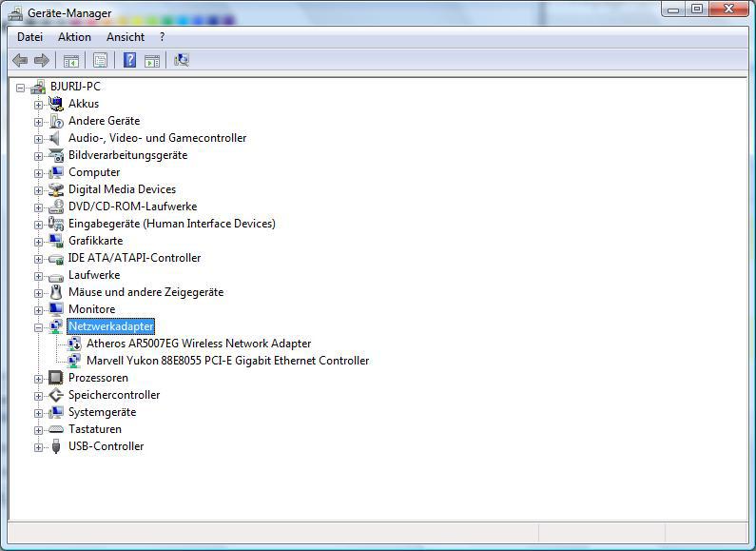Select the Prozessoren label
Viewport: 756px width, 551px height.
tap(98, 378)
